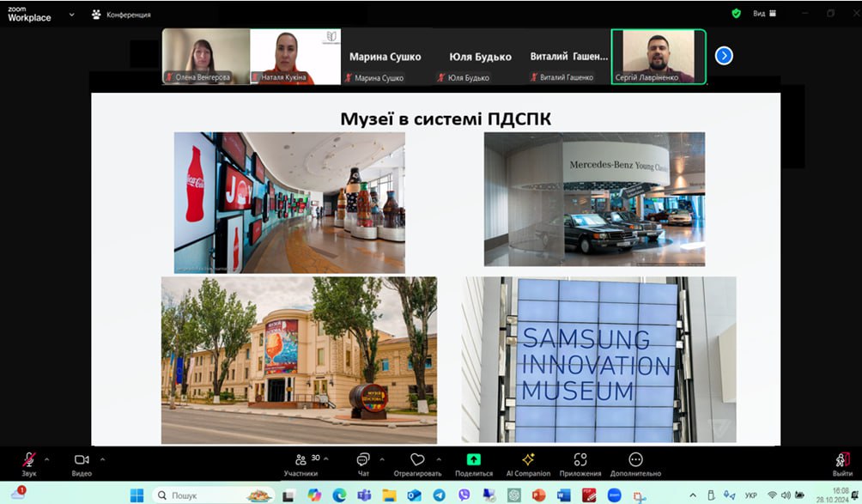Open the PDF editor from the taskbar

point(589,495)
